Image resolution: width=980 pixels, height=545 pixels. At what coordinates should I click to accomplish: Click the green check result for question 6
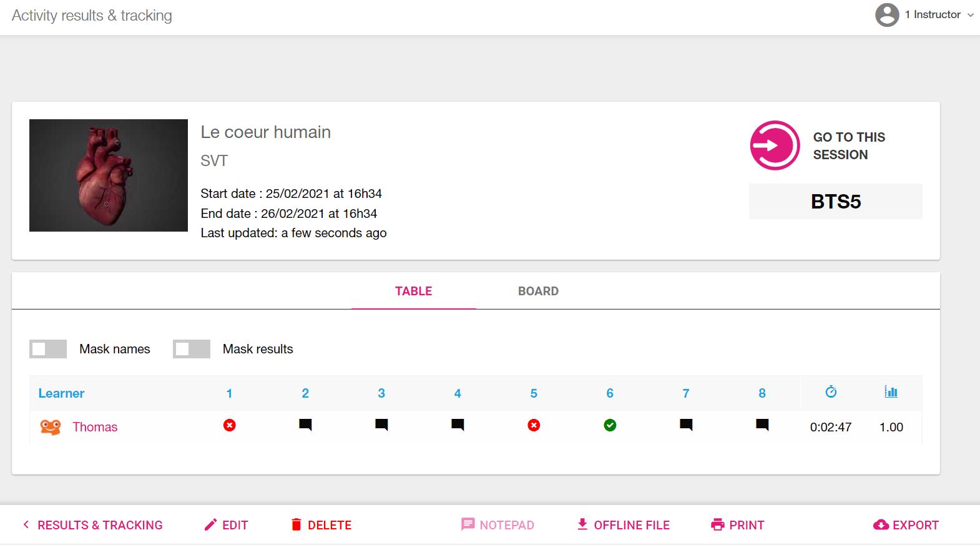pyautogui.click(x=610, y=425)
